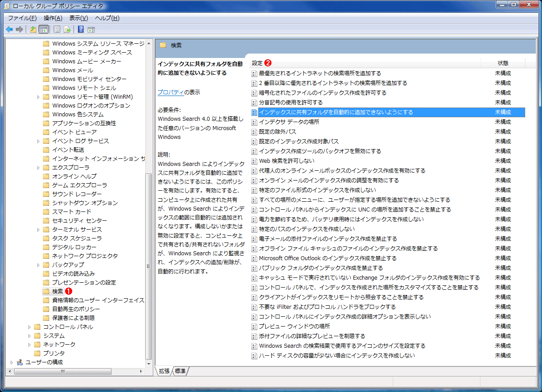Click the user icon beside ユーザーの構成

pyautogui.click(x=20, y=362)
